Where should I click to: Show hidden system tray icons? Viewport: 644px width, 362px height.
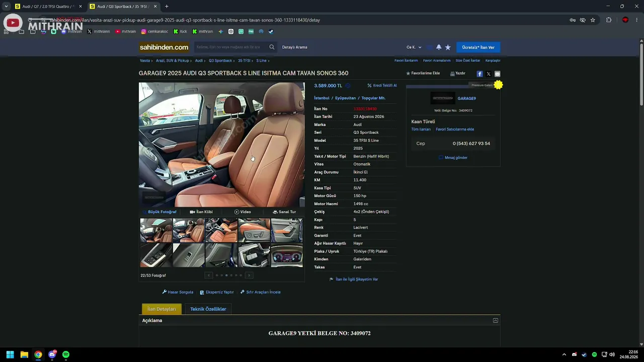564,354
